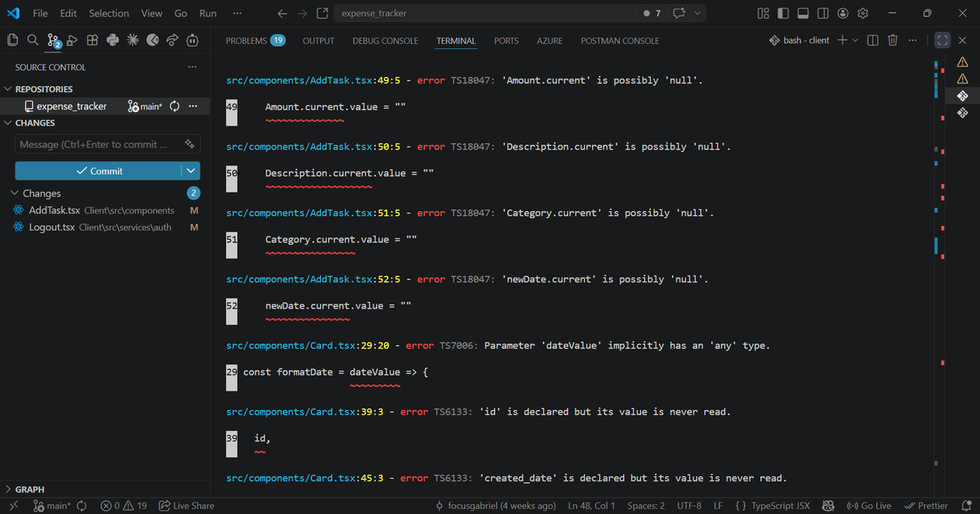Open the Accounts icon in title bar

tap(843, 13)
